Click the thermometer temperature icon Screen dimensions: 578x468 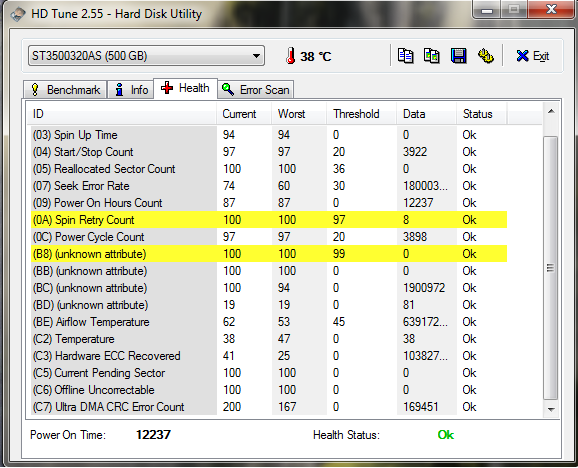pyautogui.click(x=290, y=56)
